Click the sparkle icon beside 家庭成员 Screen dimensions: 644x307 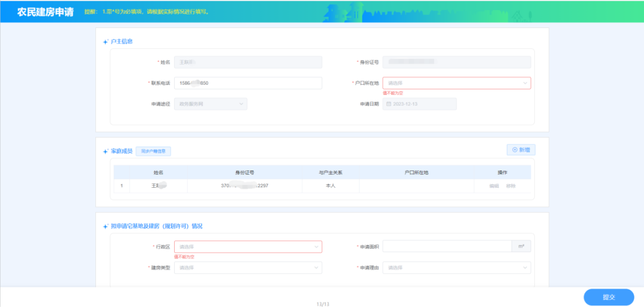pyautogui.click(x=106, y=151)
